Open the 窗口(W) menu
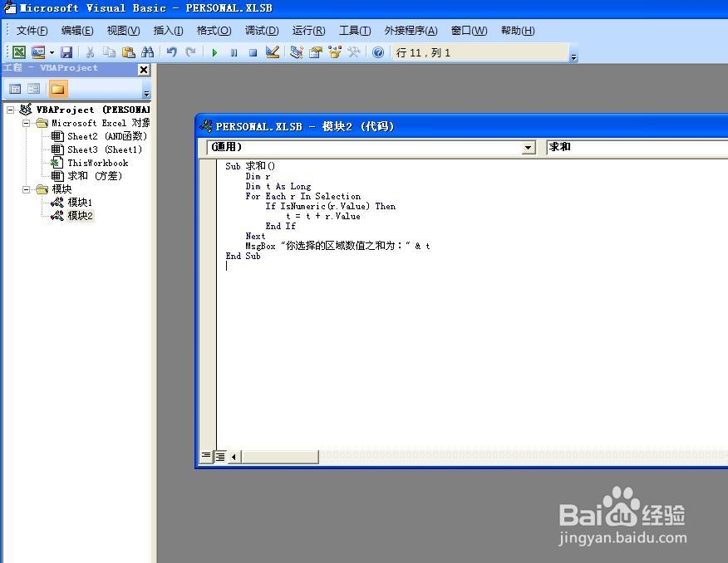The height and width of the screenshot is (563, 728). pyautogui.click(x=469, y=31)
